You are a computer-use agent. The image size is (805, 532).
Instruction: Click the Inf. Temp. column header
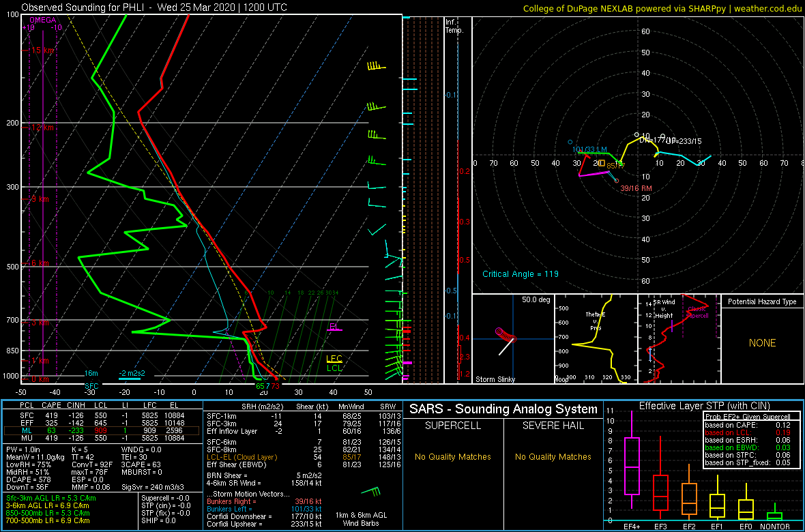pyautogui.click(x=454, y=26)
